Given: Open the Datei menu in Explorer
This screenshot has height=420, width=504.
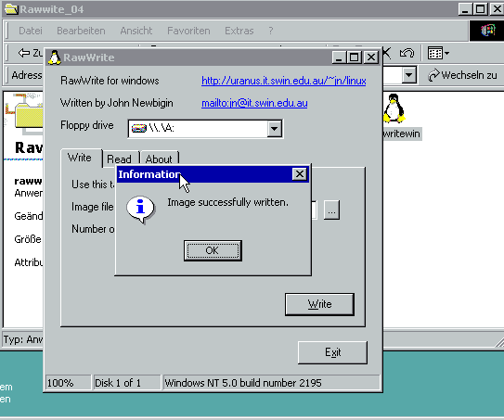Looking at the screenshot, I should pyautogui.click(x=31, y=31).
